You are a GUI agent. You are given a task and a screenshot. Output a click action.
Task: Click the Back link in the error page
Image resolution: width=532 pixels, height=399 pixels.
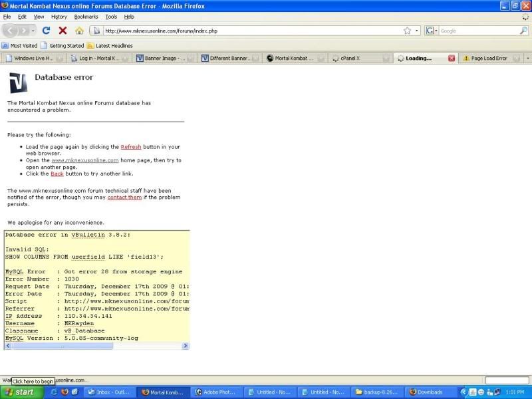click(x=57, y=174)
